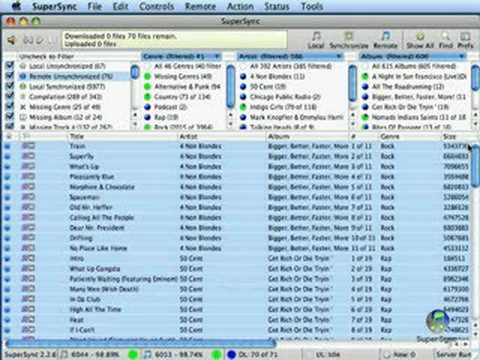Click the green dot beside Country genre

point(147,97)
